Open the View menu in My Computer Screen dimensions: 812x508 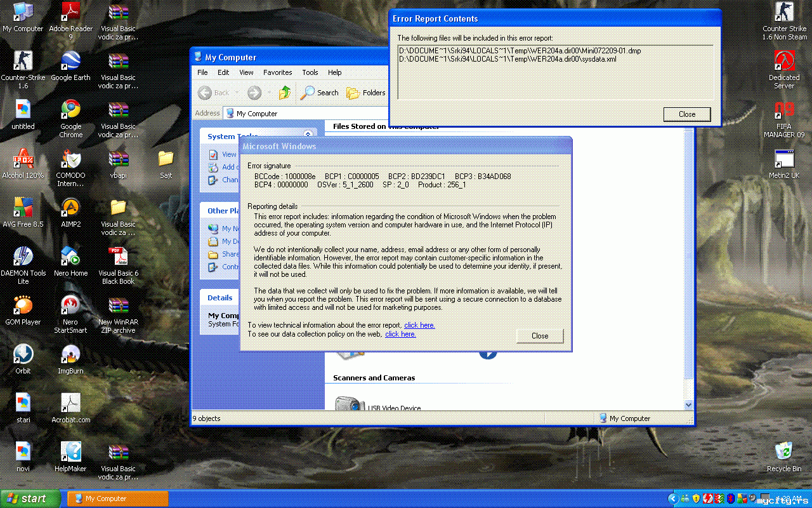(x=246, y=72)
